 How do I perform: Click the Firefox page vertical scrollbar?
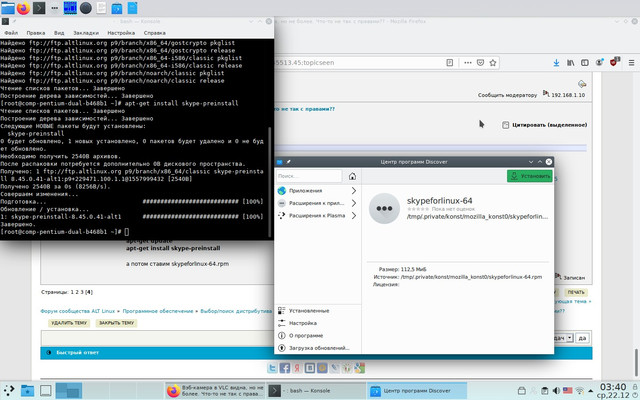point(636,363)
